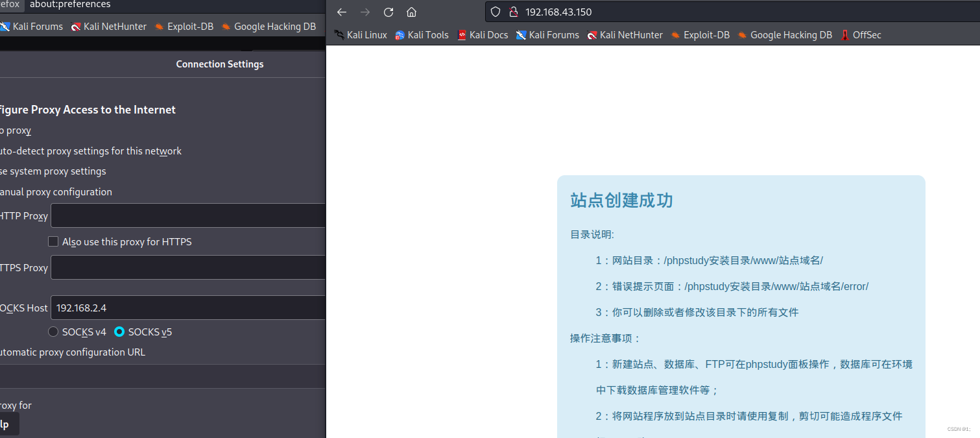
Task: Open the browser home page icon
Action: coord(411,12)
